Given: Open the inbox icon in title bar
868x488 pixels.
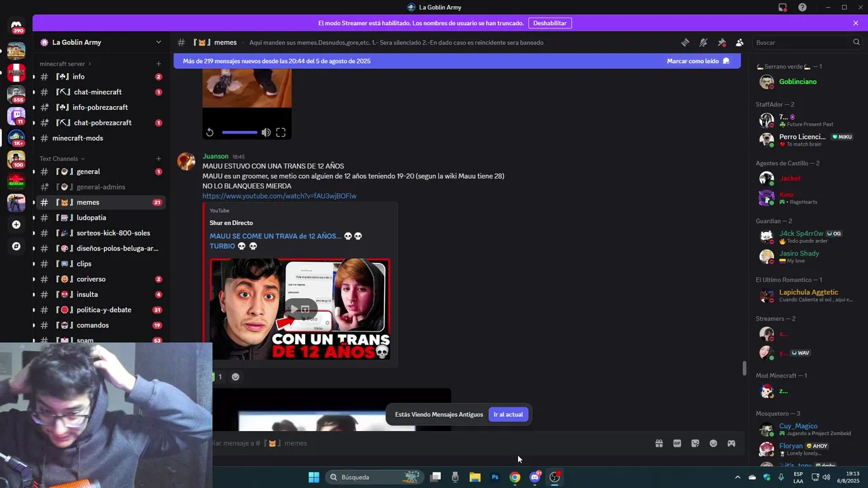Looking at the screenshot, I should [783, 7].
